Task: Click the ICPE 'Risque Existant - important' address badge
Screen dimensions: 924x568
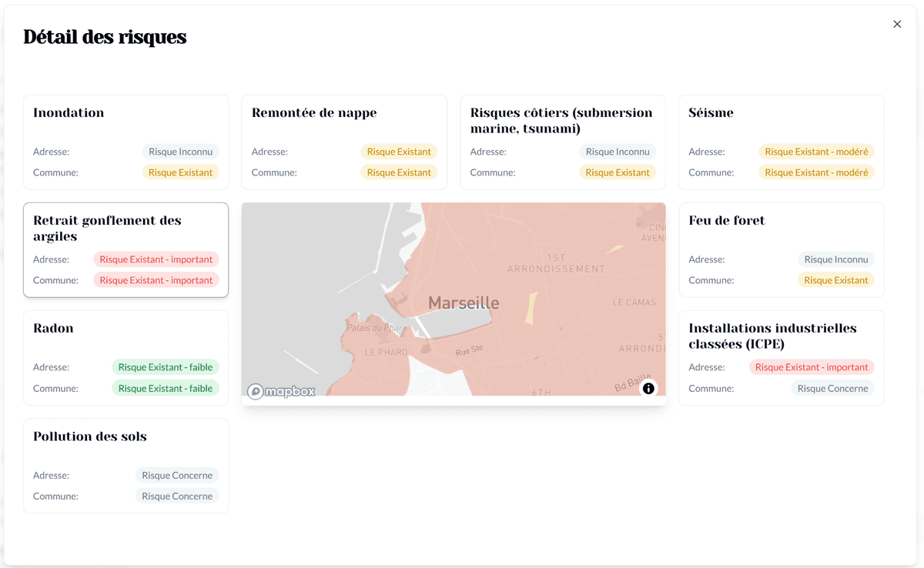Action: (811, 367)
